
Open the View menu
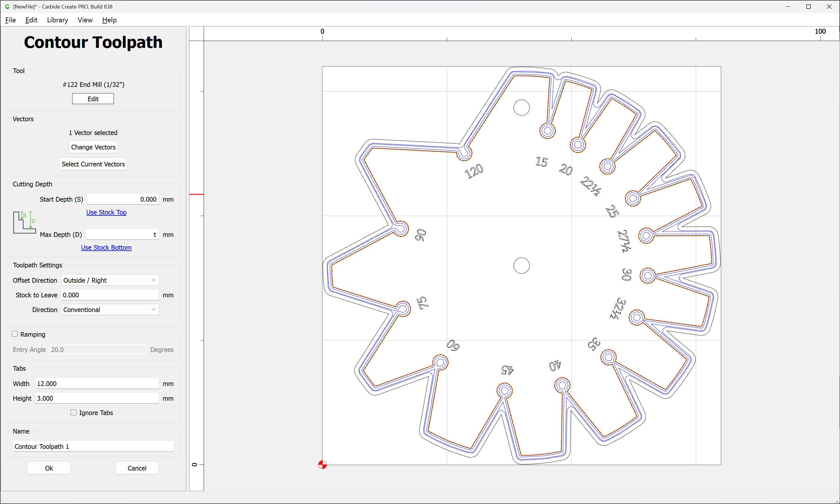(x=85, y=20)
